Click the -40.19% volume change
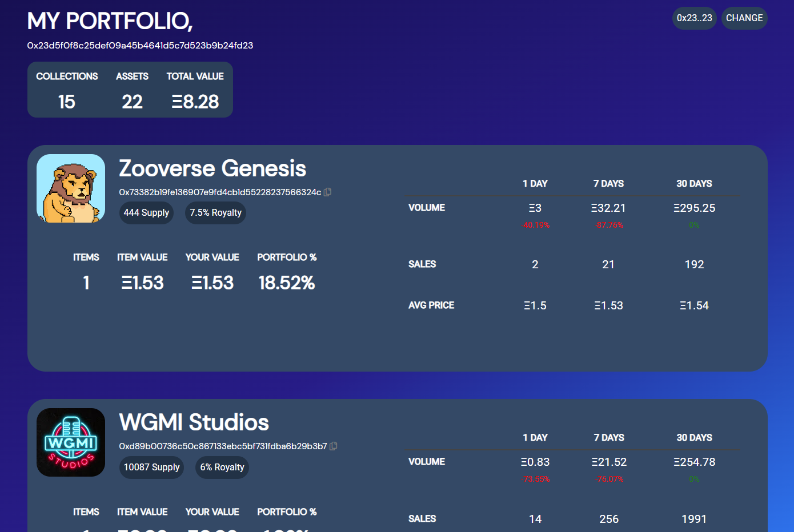The height and width of the screenshot is (532, 794). (x=535, y=225)
